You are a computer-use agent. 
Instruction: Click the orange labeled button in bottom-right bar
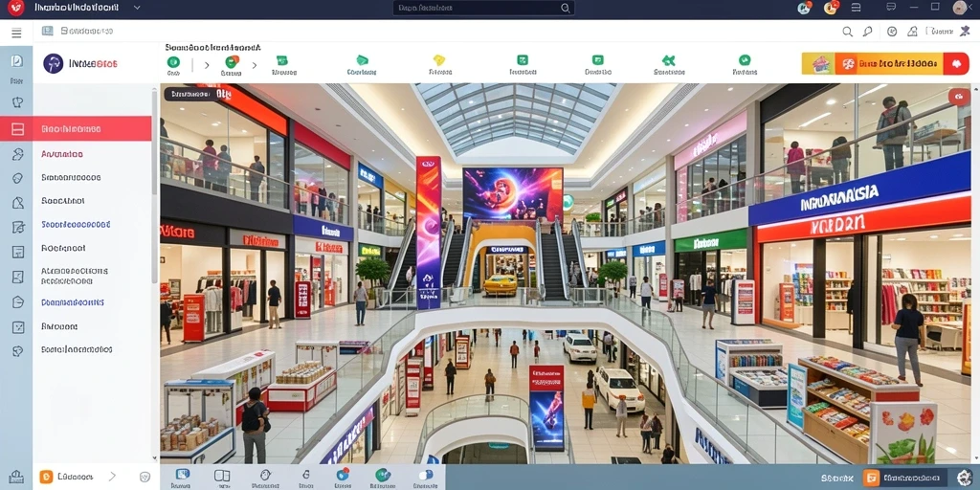(x=904, y=478)
